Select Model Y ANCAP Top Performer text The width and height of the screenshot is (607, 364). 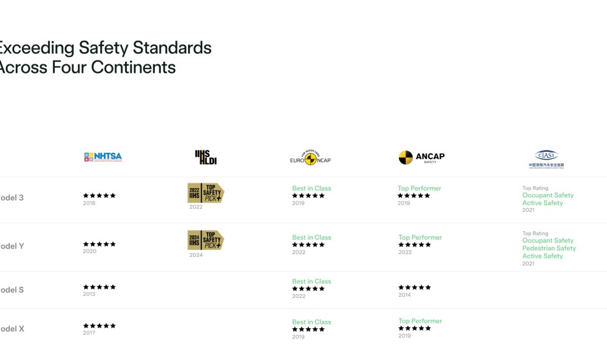(420, 237)
